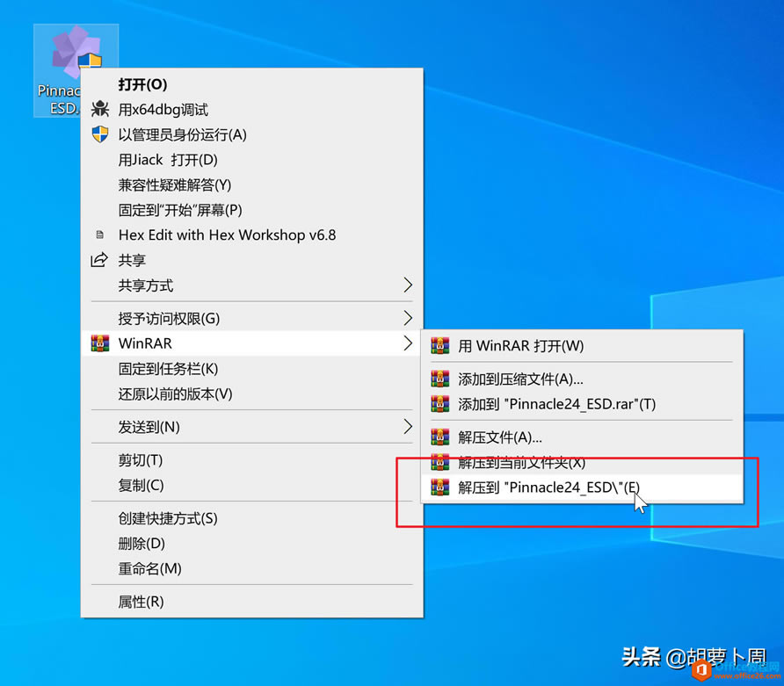Click the share arrow icon

pyautogui.click(x=99, y=259)
